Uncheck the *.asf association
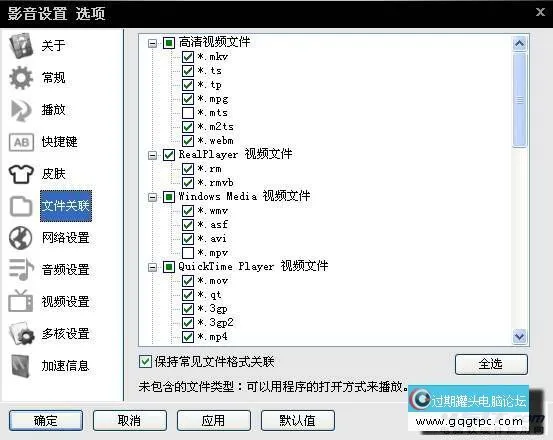Viewport: 553px width, 440px height. (x=188, y=225)
